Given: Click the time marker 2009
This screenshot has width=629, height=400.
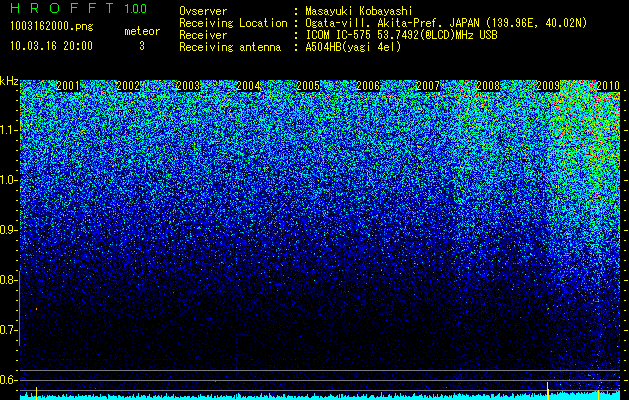Looking at the screenshot, I should pos(548,86).
